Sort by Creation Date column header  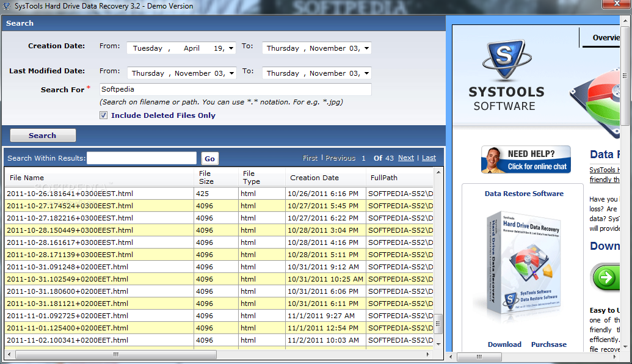pos(325,177)
